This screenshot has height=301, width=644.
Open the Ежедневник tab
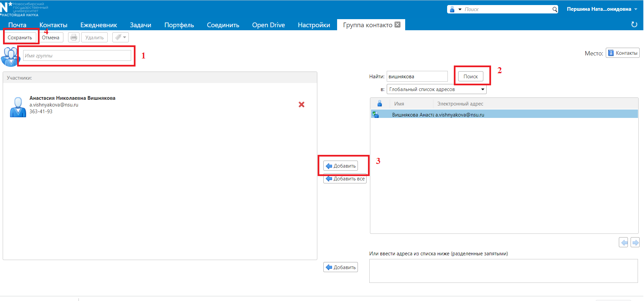click(99, 25)
